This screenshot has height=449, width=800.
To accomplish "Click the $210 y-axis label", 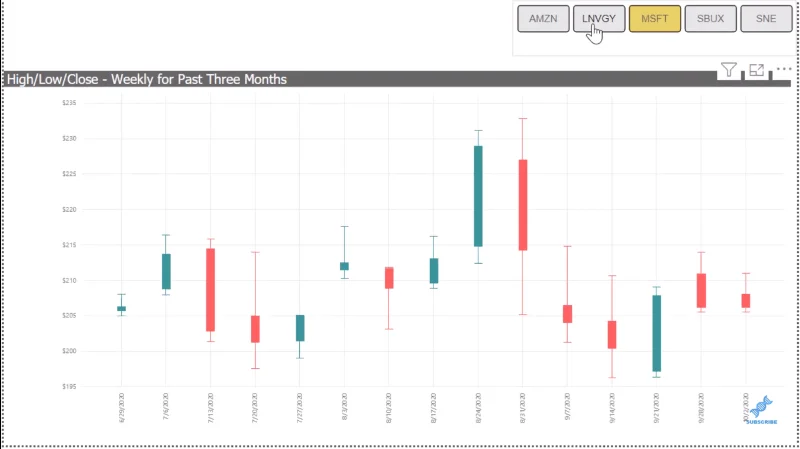I will [69, 280].
